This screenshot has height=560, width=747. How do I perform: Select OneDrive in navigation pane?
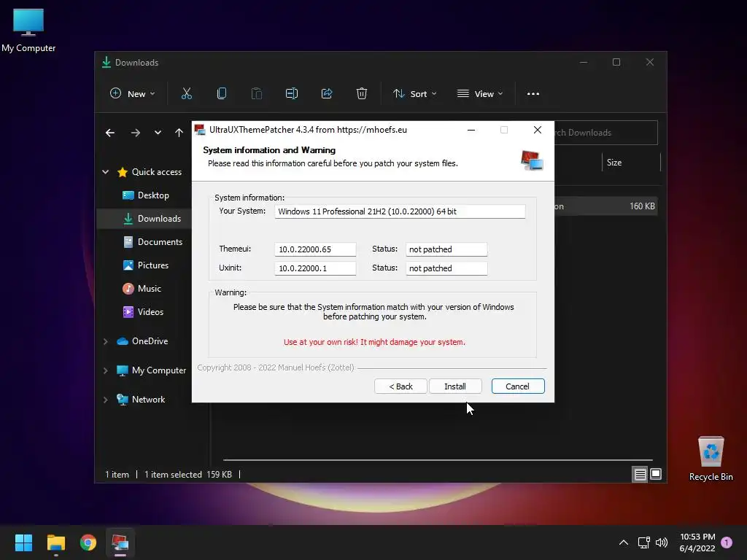pos(142,341)
